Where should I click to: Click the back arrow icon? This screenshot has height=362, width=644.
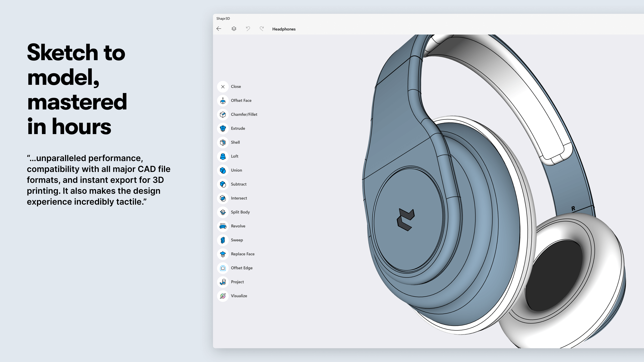coord(219,29)
